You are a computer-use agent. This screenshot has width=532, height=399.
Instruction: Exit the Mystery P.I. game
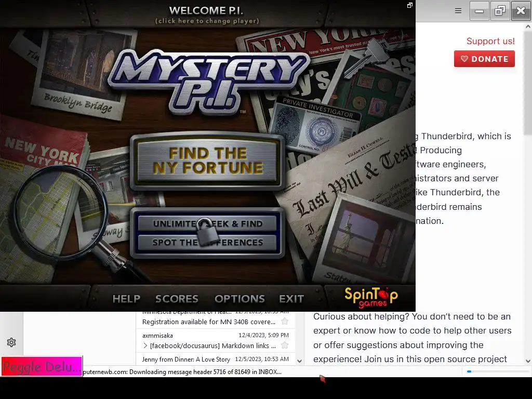291,299
